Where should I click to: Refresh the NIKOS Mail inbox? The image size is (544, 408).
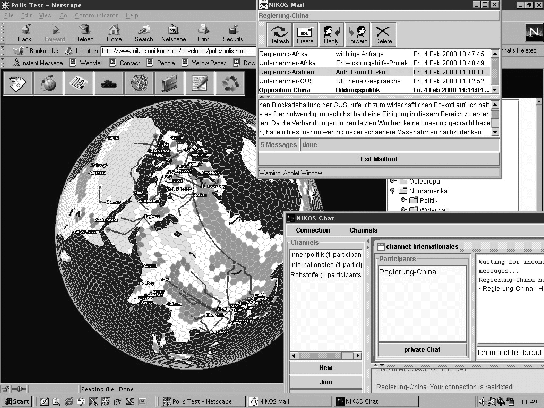click(x=280, y=34)
